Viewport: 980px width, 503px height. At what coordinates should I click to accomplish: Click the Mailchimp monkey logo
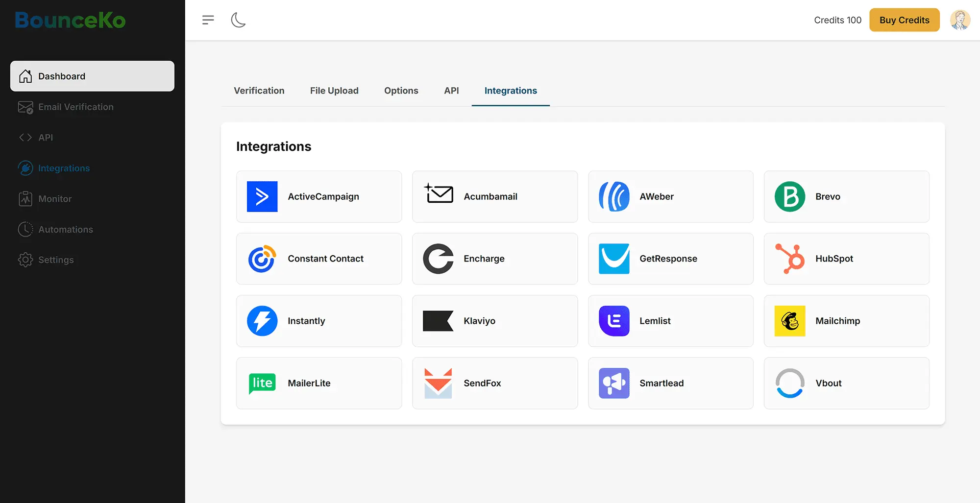[x=790, y=321]
